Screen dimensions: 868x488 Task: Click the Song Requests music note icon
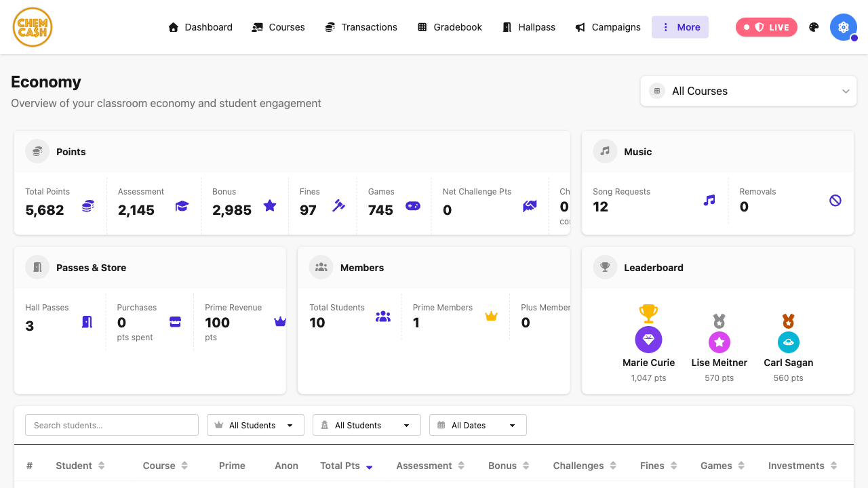tap(709, 200)
